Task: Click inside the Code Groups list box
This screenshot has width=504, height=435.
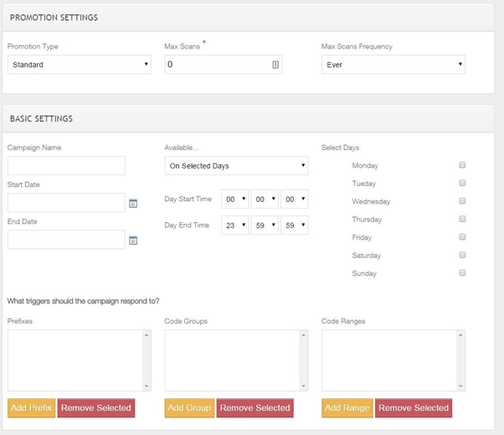Action: pos(231,360)
